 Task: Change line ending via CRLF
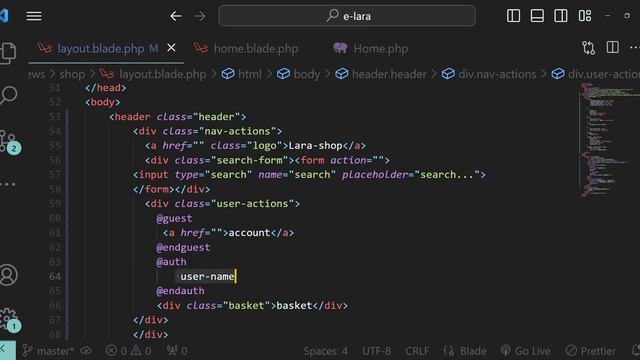click(417, 351)
